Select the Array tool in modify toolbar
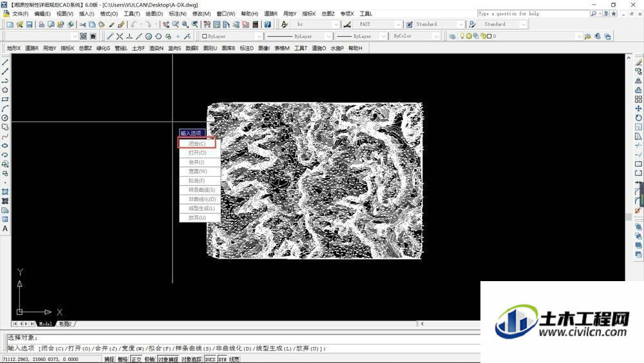Image resolution: width=644 pixels, height=363 pixels. tap(638, 99)
